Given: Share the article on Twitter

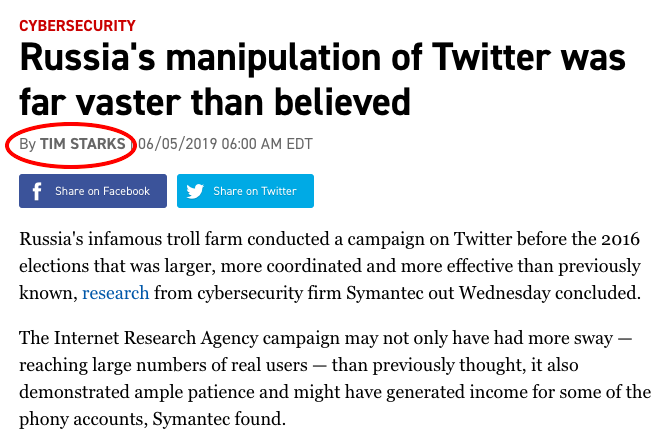Looking at the screenshot, I should 245,191.
